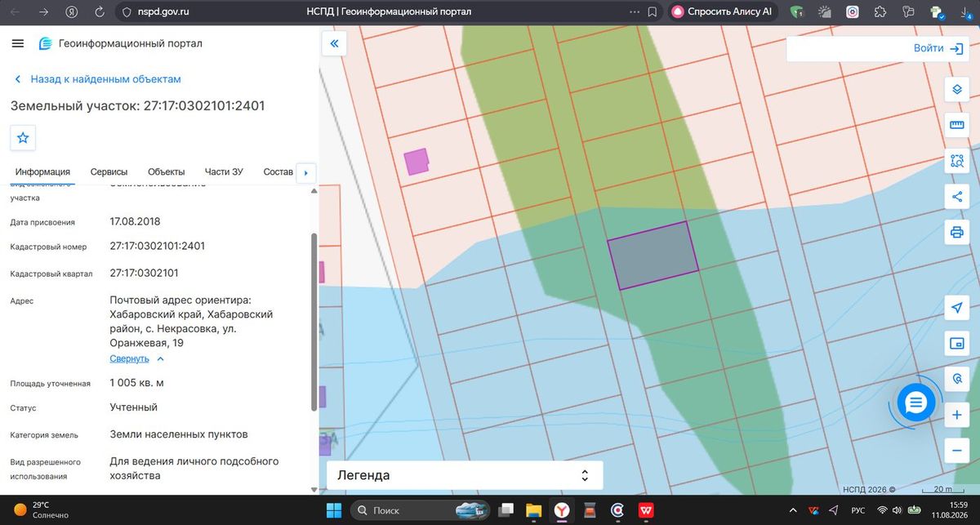Click Спросить Алису AI button
This screenshot has height=525, width=980.
(722, 12)
